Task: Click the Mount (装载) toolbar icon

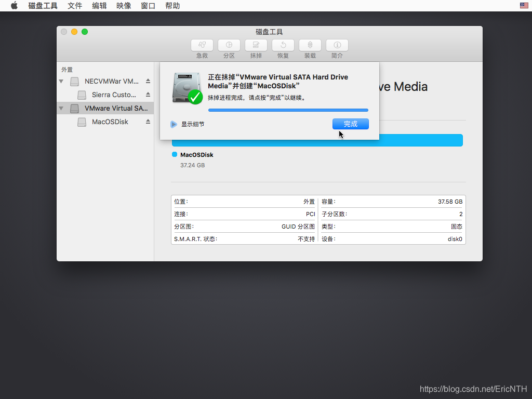Action: point(310,45)
